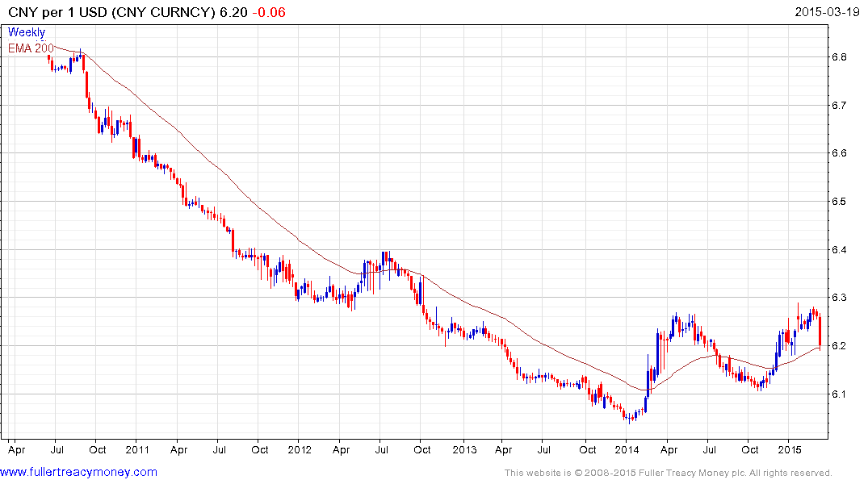Click the 6.7 price axis label
The height and width of the screenshot is (484, 868).
(x=839, y=105)
